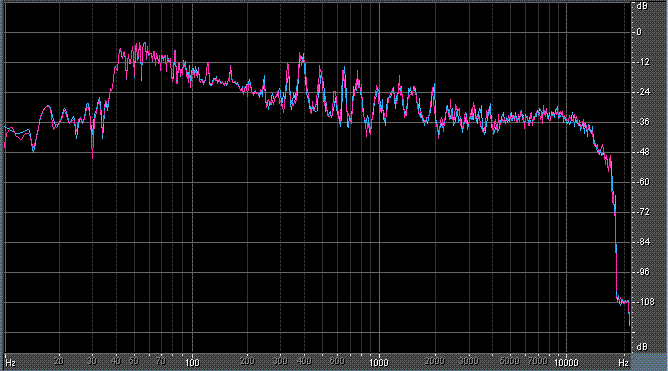This screenshot has width=668, height=371.
Task: Click the 600 Hz frequency axis label
Action: pos(337,361)
